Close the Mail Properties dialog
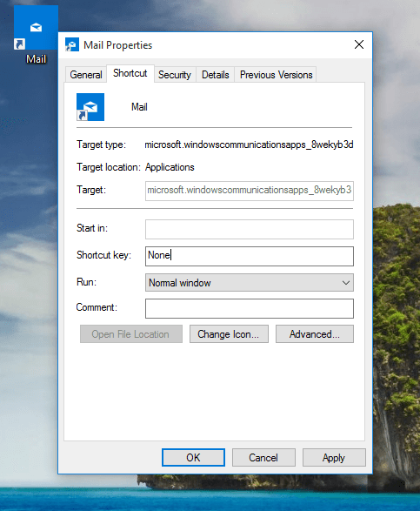This screenshot has width=420, height=511. coord(359,44)
